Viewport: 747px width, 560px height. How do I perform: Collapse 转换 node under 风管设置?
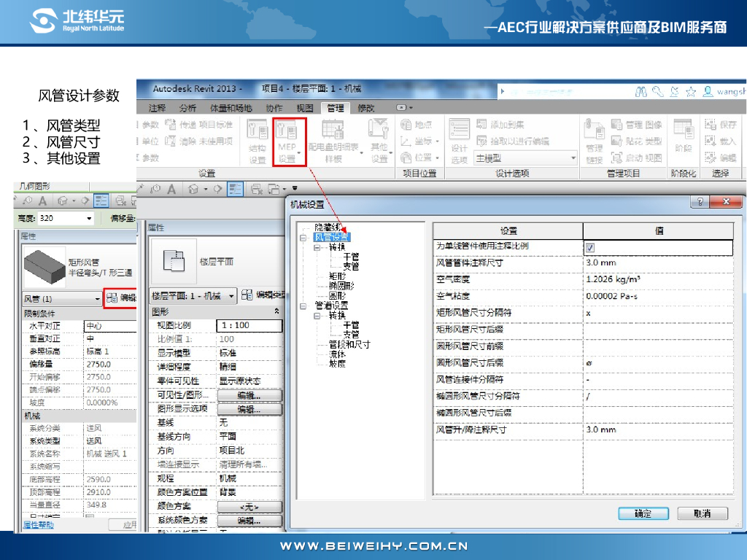pyautogui.click(x=317, y=247)
